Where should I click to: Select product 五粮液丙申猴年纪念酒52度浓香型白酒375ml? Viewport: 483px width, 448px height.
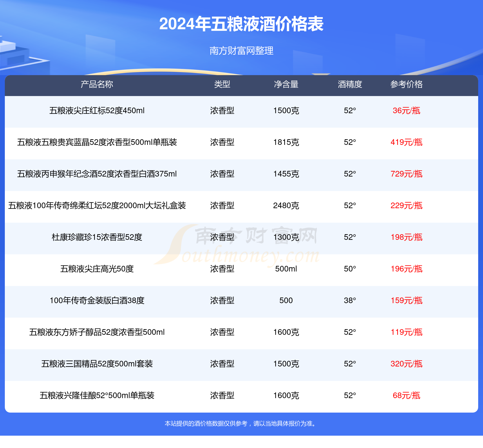tap(97, 174)
